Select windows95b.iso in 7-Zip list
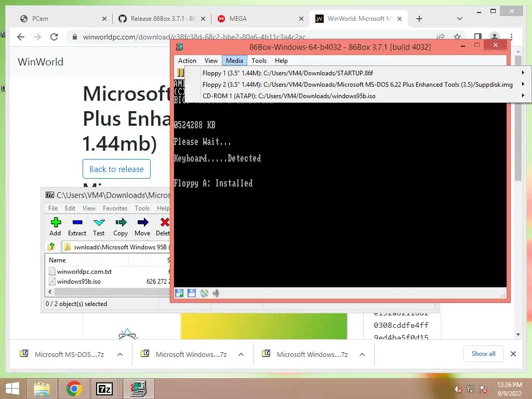532x399 pixels. tap(79, 281)
